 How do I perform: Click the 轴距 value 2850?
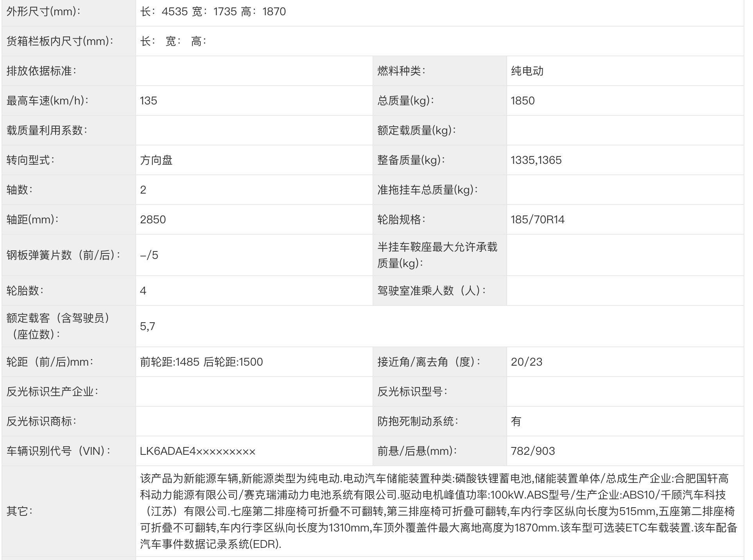[x=153, y=220]
